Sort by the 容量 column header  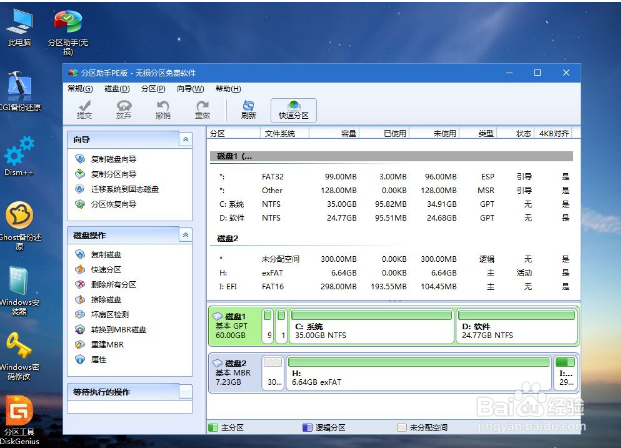tap(333, 133)
